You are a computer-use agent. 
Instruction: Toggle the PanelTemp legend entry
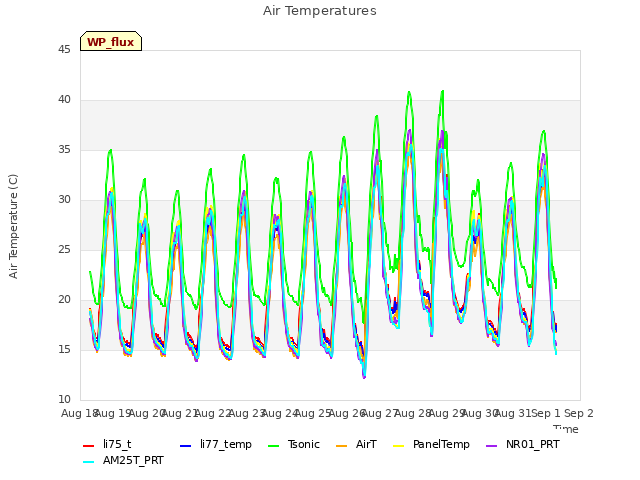[x=431, y=444]
